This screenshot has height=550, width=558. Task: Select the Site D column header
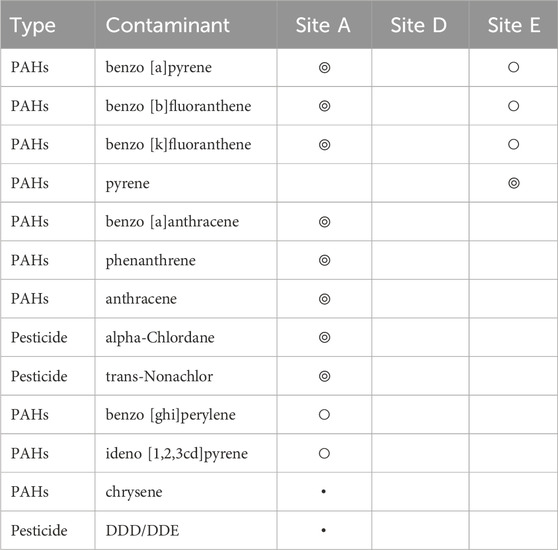(420, 25)
